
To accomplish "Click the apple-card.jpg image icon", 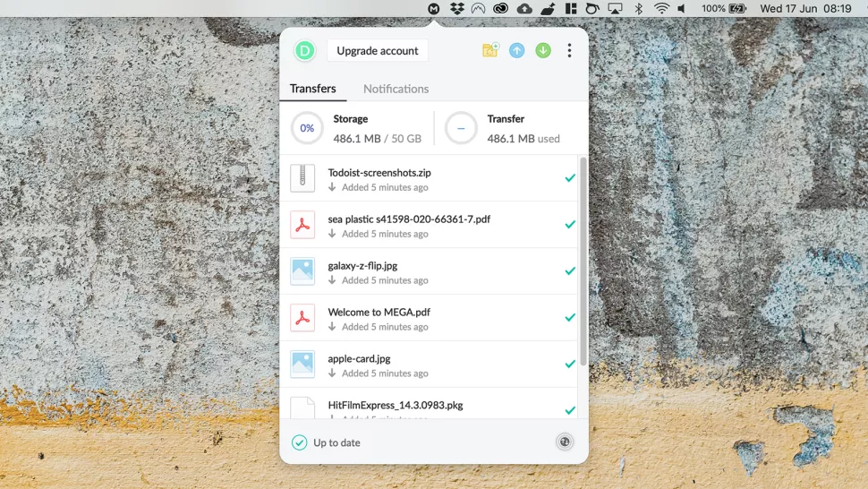I will click(x=302, y=365).
